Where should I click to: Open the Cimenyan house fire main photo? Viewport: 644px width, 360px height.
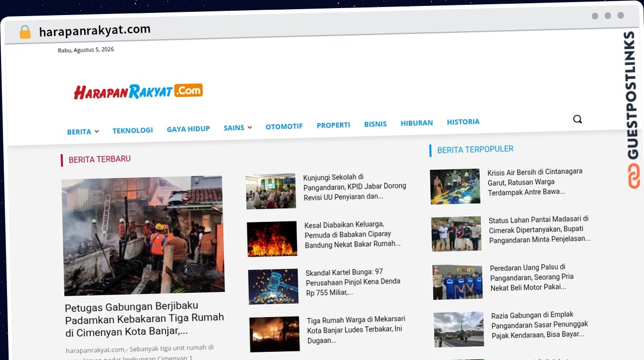coord(143,235)
